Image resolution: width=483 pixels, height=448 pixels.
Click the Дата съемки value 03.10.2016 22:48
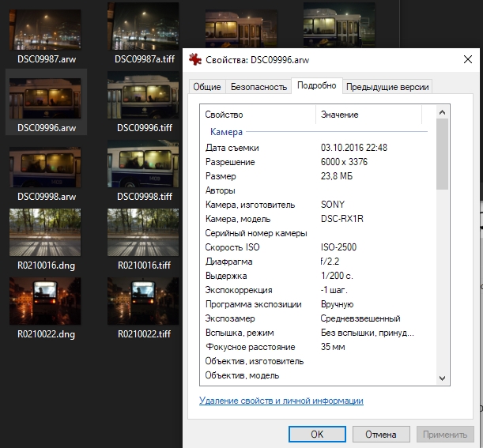[354, 148]
